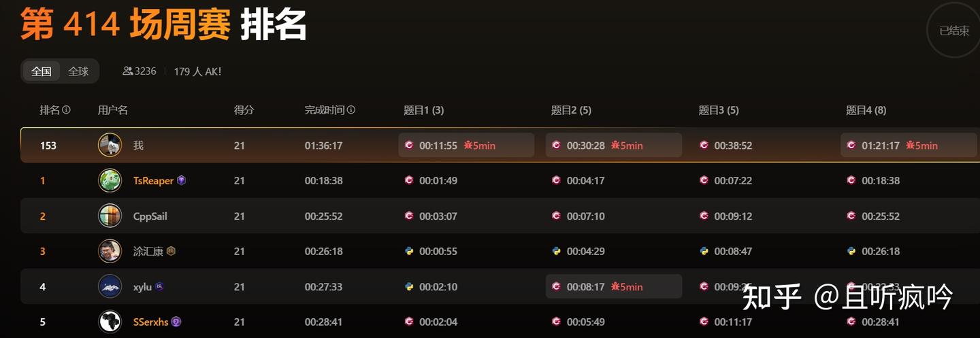Click the C++ icon on TsReaper's 题目2 00:04:17
The image size is (980, 338).
[557, 180]
